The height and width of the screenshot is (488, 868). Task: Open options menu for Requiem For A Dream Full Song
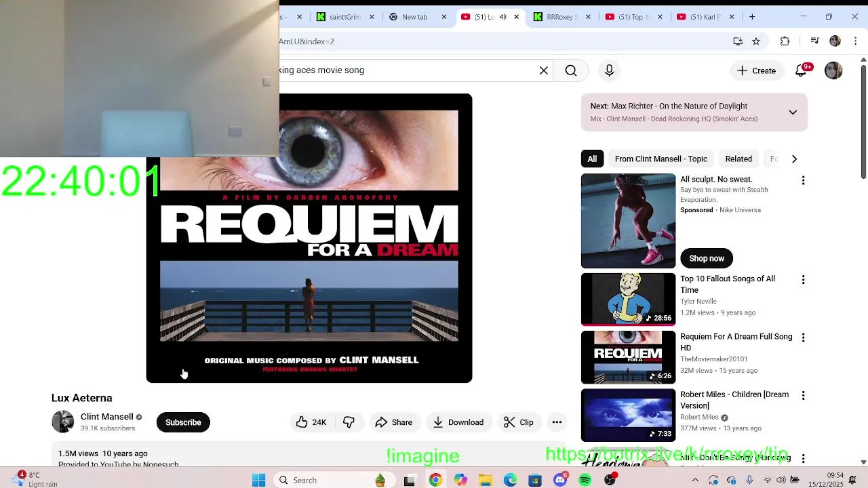coord(803,338)
